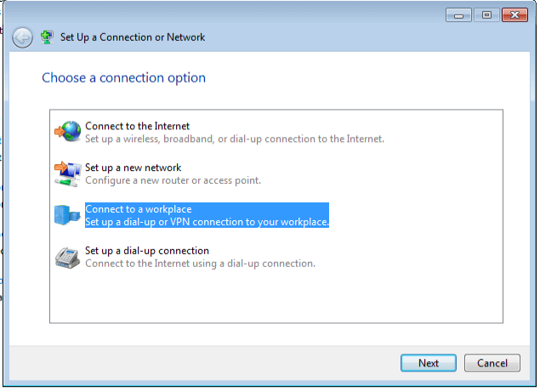Click the back arrow button

click(23, 37)
